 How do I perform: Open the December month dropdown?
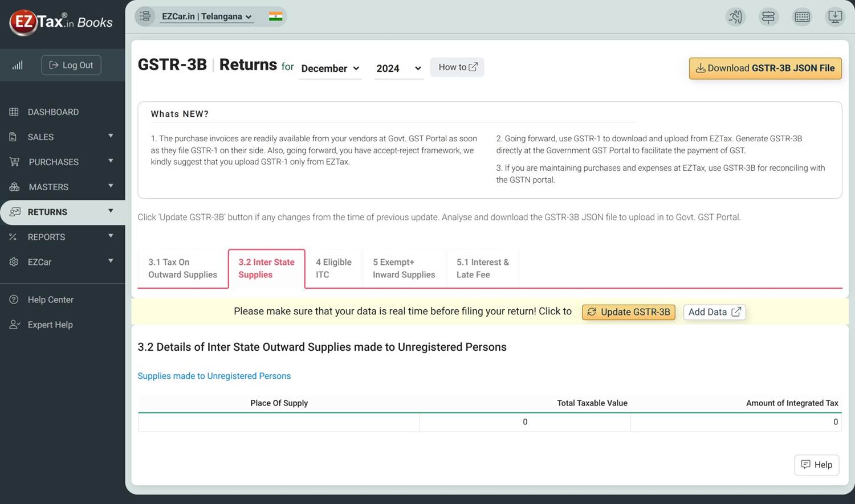[329, 68]
